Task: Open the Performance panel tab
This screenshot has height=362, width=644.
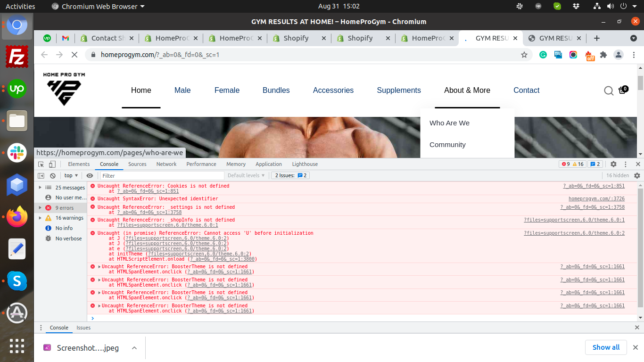Action: point(201,164)
